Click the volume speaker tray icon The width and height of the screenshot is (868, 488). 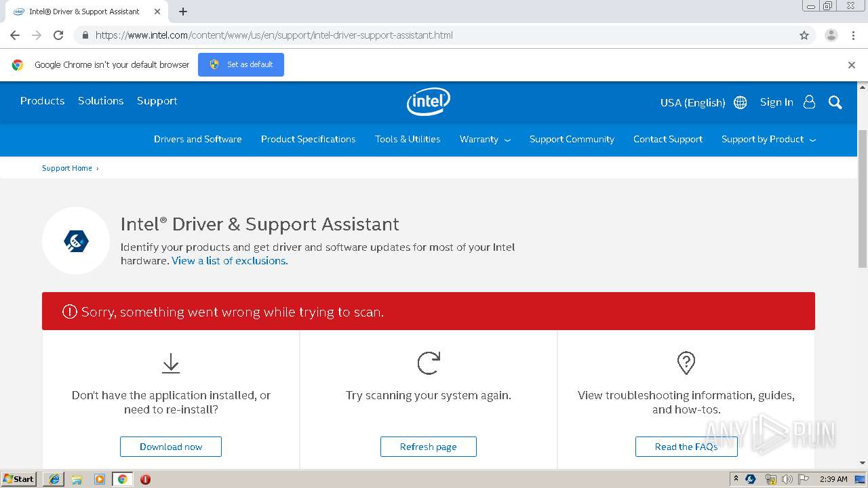(x=787, y=479)
